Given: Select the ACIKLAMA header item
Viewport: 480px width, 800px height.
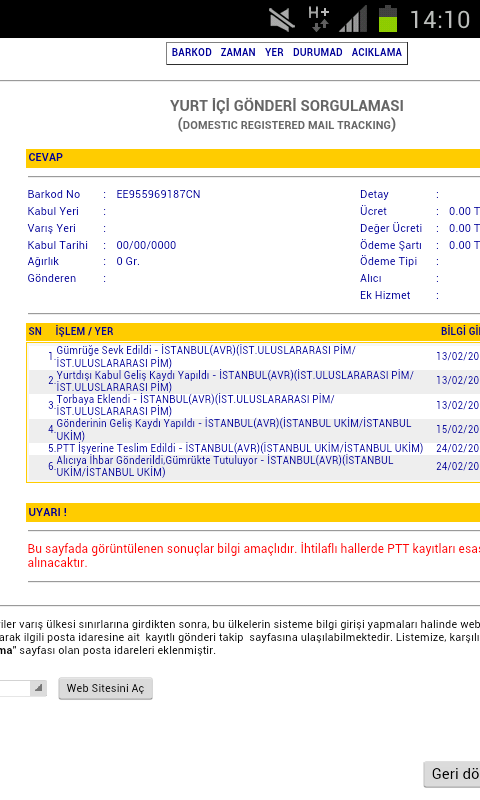Looking at the screenshot, I should point(376,53).
